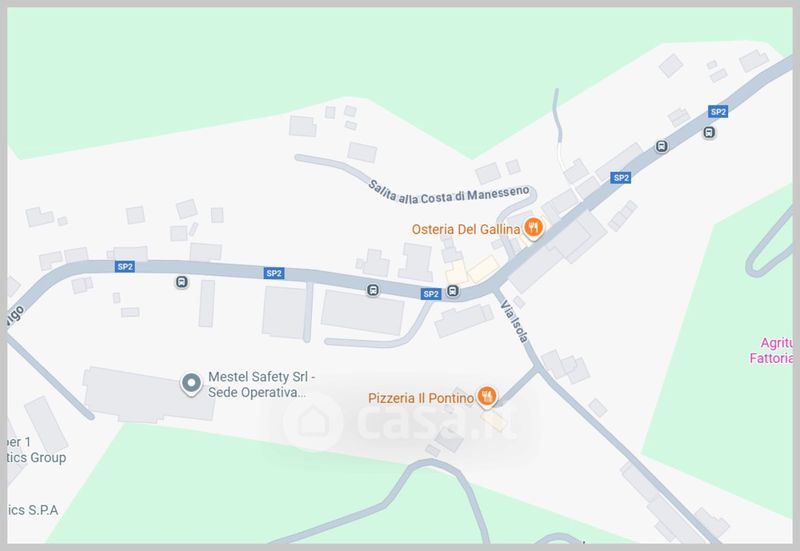The image size is (800, 551).
Task: Select the bus stop icon adjacent to the Via Isola junction
Action: tap(453, 291)
